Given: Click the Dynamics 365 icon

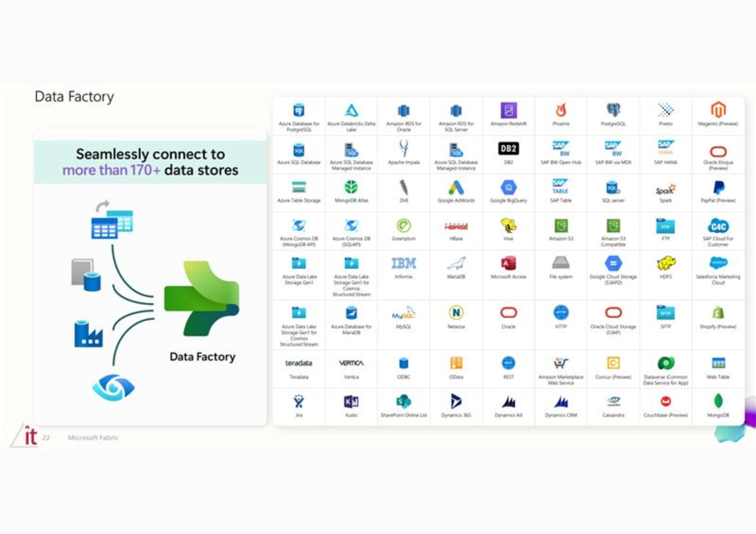Looking at the screenshot, I should [456, 401].
